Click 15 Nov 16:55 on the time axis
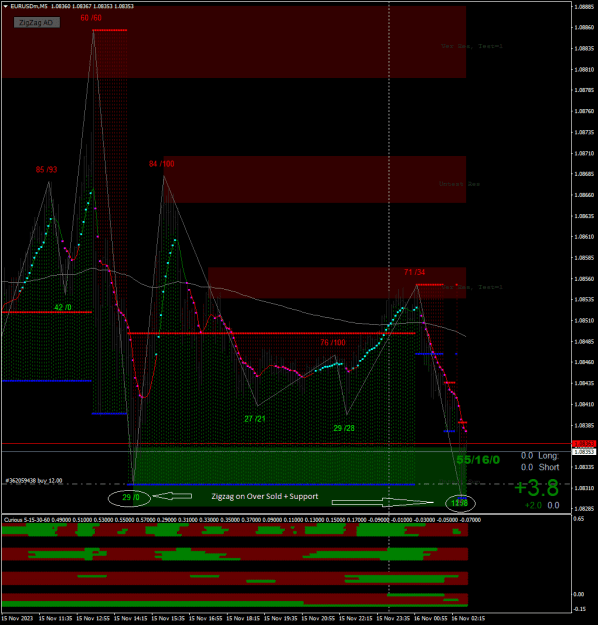 pyautogui.click(x=205, y=618)
